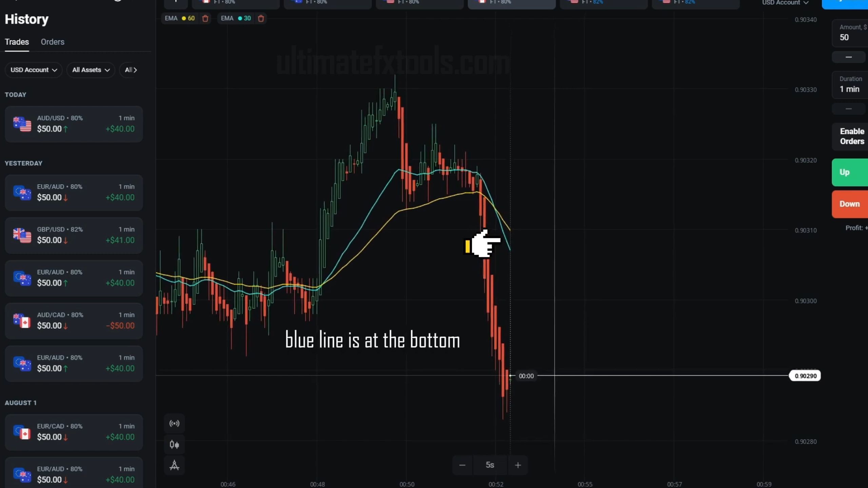Zoom out the chart timeframe with minus
Image resolution: width=868 pixels, height=488 pixels.
click(462, 465)
